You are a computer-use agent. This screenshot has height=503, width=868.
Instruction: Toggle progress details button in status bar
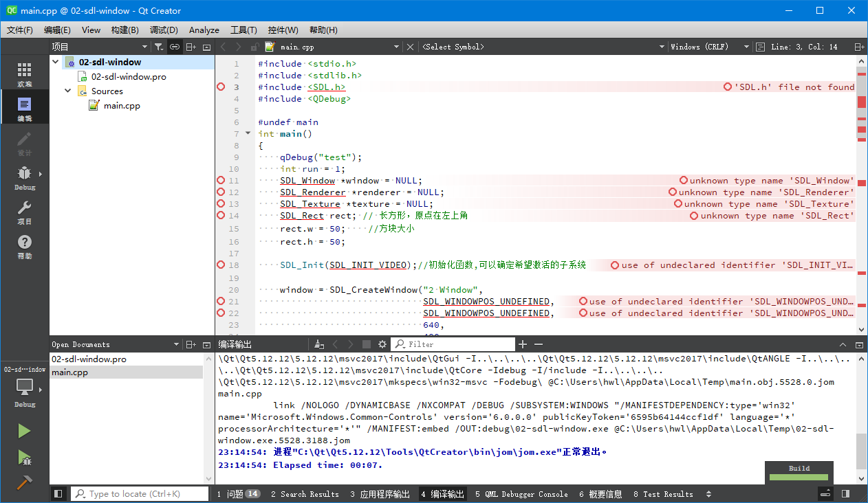(825, 493)
